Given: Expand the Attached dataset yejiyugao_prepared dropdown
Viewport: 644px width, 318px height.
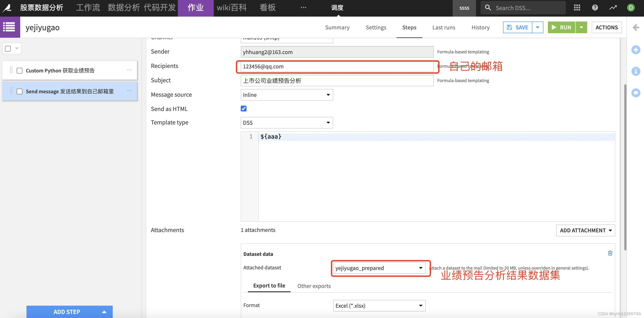Looking at the screenshot, I should click(379, 268).
